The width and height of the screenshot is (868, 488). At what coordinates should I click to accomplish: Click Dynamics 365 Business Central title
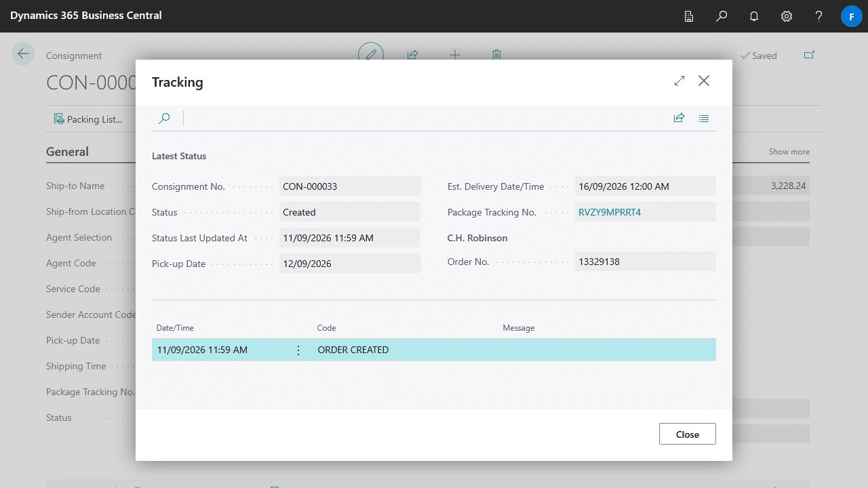(x=86, y=15)
